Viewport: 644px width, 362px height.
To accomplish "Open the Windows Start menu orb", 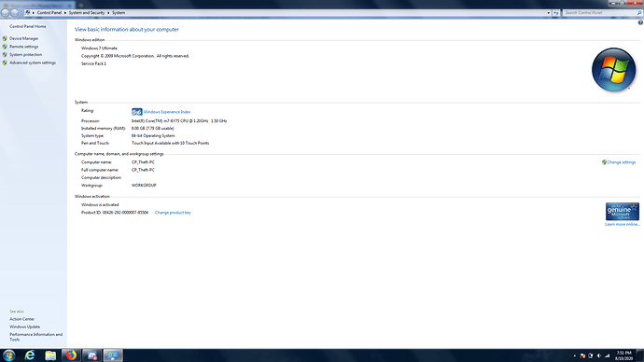I will coord(8,355).
